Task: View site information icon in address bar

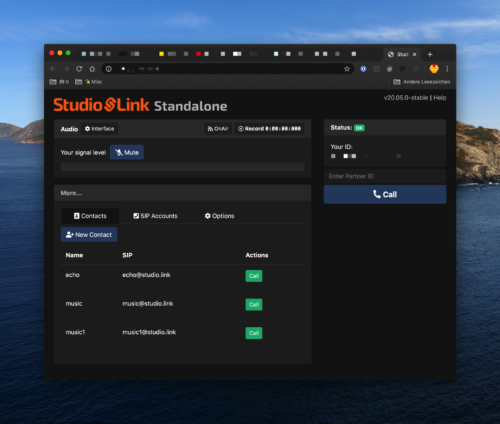Action: [109, 69]
